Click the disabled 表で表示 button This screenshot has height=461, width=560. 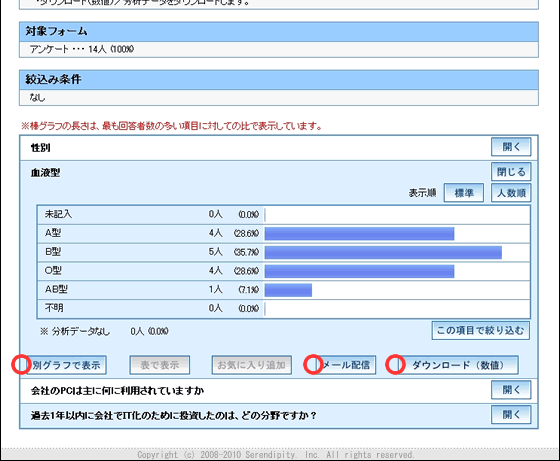pyautogui.click(x=160, y=365)
